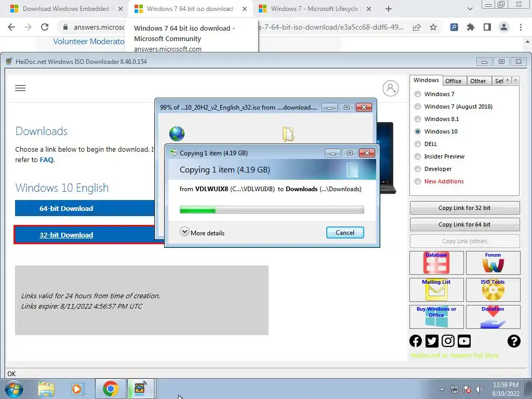This screenshot has width=532, height=399.
Task: Reload the page in Chrome
Action: tap(45, 27)
